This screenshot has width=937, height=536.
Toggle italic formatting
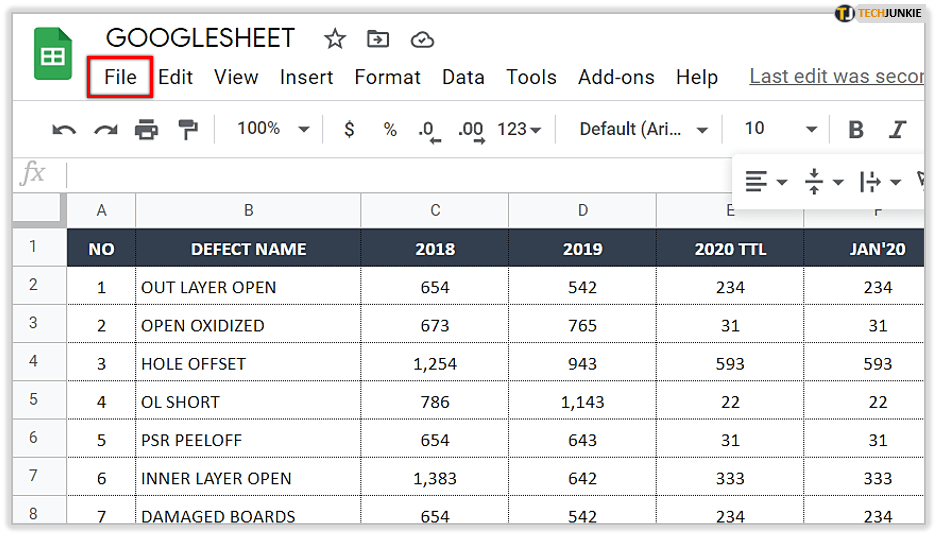tap(897, 129)
